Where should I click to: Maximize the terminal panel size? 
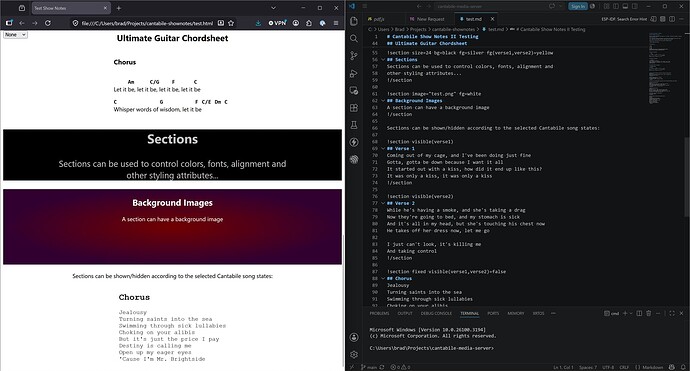click(672, 313)
